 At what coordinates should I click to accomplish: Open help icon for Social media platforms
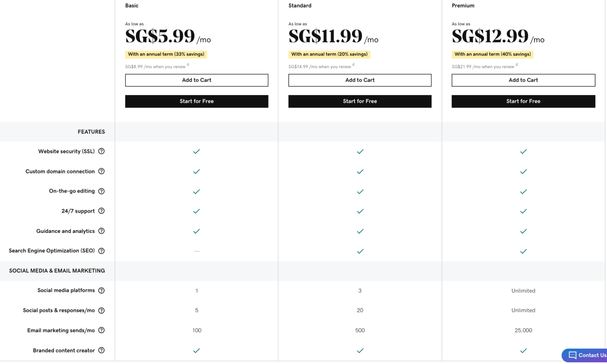pos(101,290)
